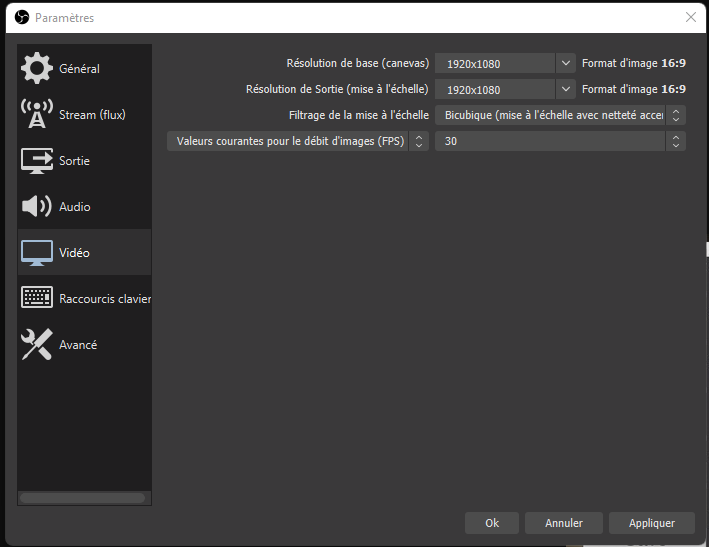Open Raccourcis clavier keyboard icon
The image size is (709, 547).
(37, 299)
